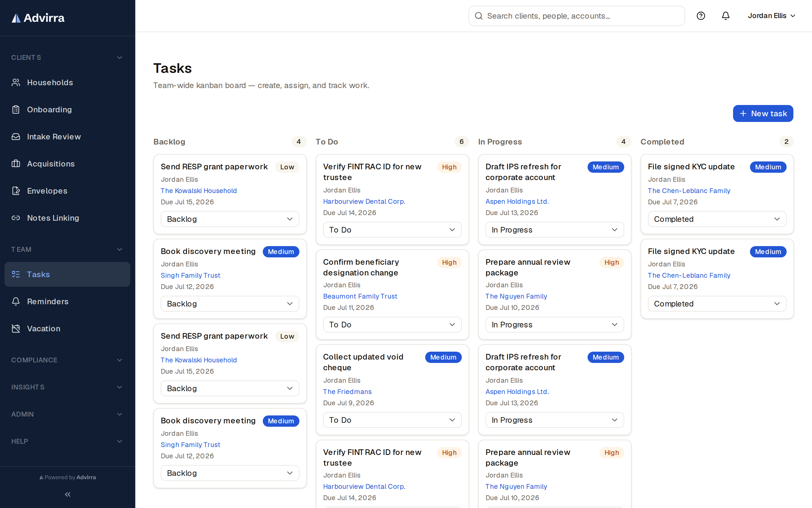Collapse the sidebar with double-chevron icon
Screen dimensions: 812x508
[67, 494]
